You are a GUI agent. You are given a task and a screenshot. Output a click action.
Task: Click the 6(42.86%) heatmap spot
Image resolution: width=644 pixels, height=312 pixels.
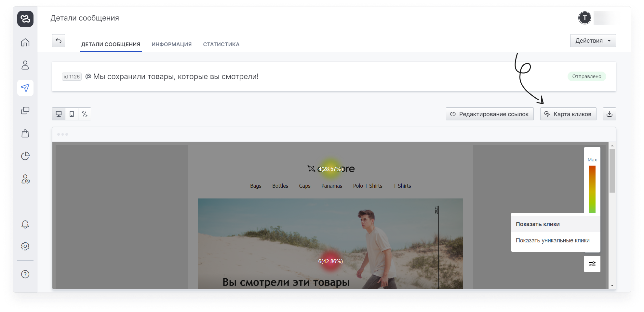(330, 261)
